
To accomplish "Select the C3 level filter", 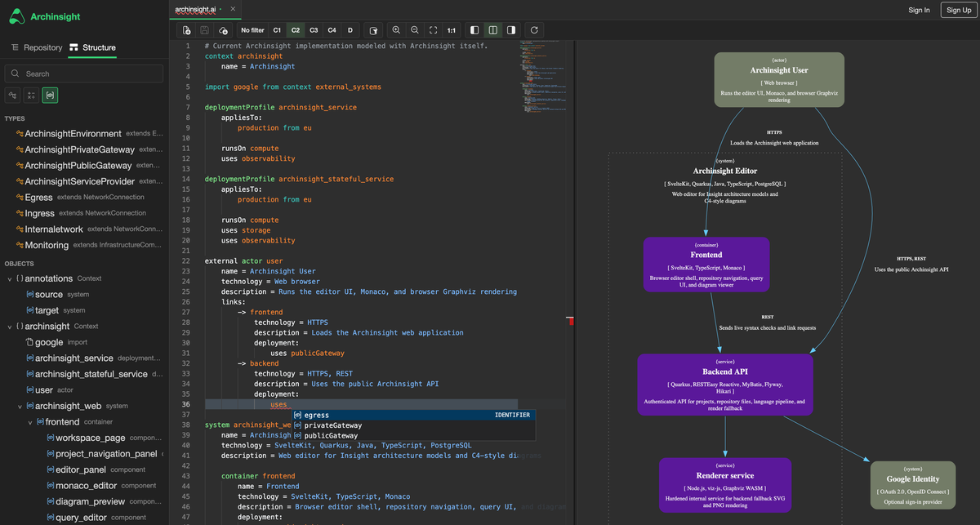I will click(x=314, y=30).
